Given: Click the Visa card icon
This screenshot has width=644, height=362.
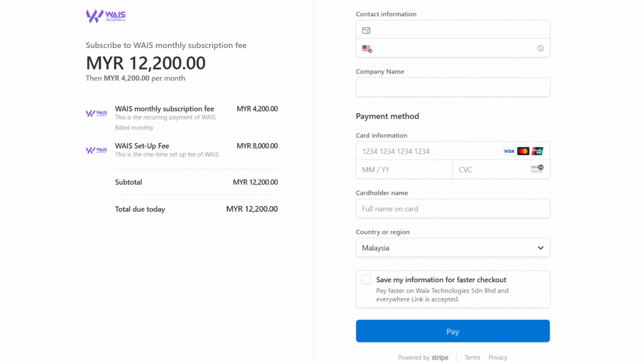Looking at the screenshot, I should point(509,151).
